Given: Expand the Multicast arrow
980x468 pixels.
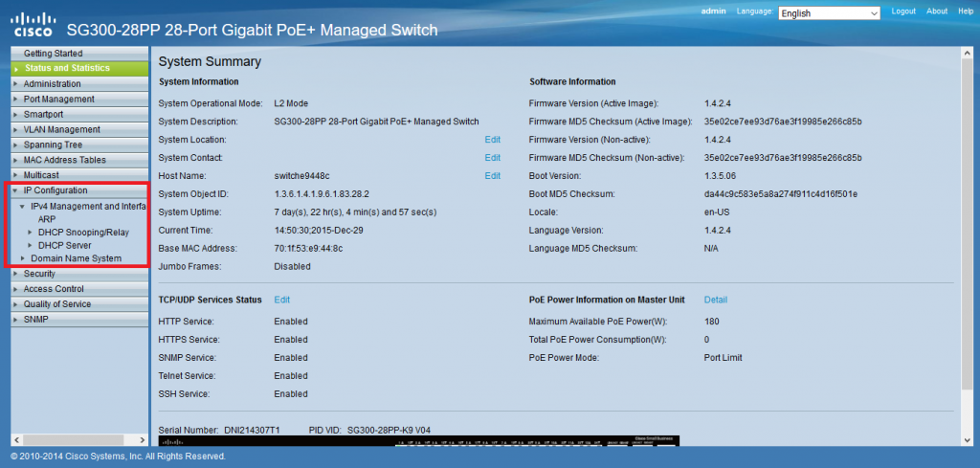Looking at the screenshot, I should (15, 175).
